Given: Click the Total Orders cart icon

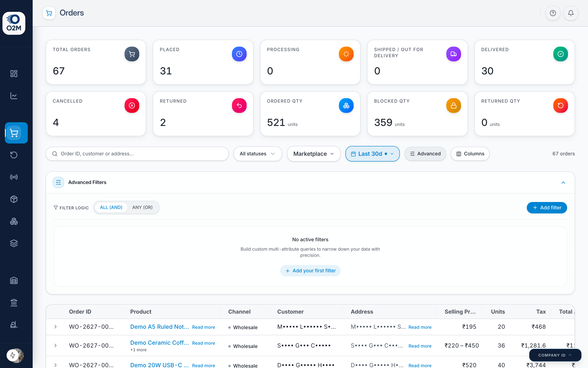Looking at the screenshot, I should [132, 54].
